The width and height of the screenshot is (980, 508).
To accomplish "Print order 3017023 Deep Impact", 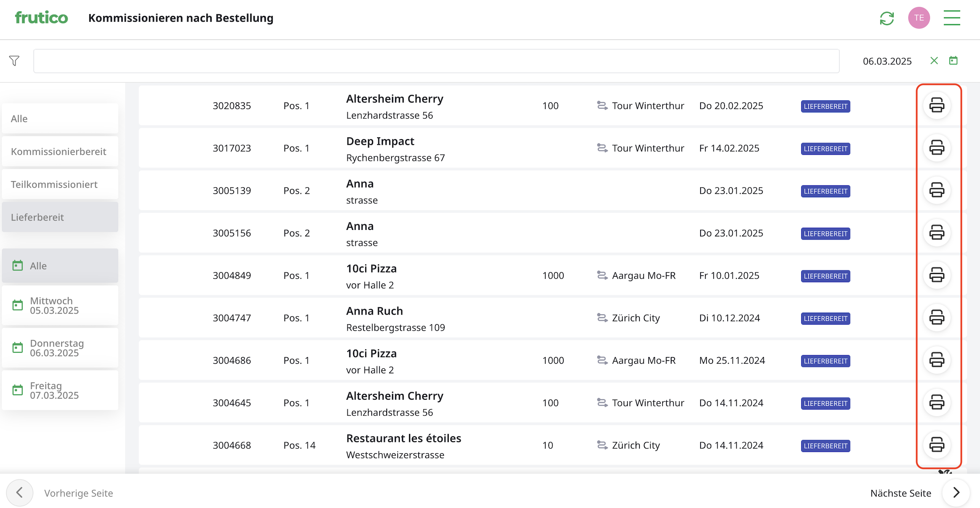I will pos(937,148).
